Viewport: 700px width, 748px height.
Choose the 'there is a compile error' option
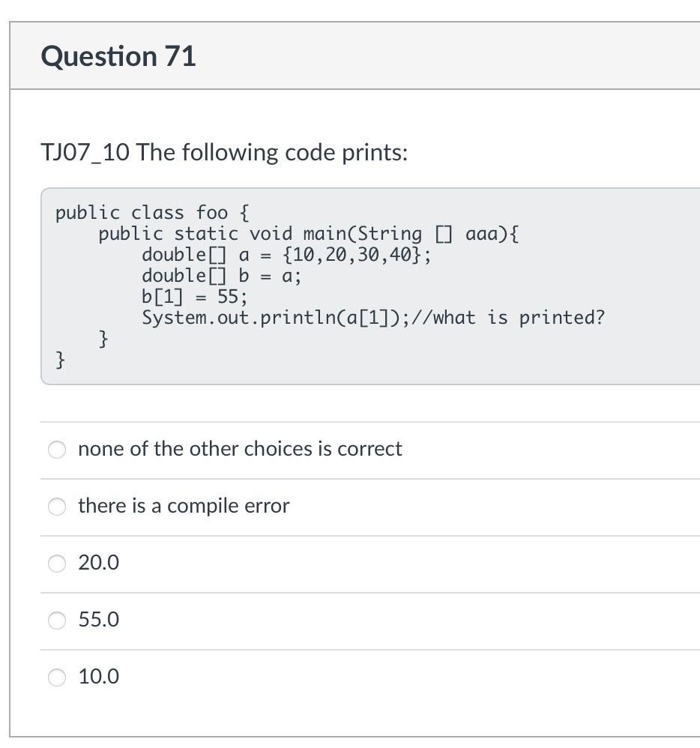(56, 507)
